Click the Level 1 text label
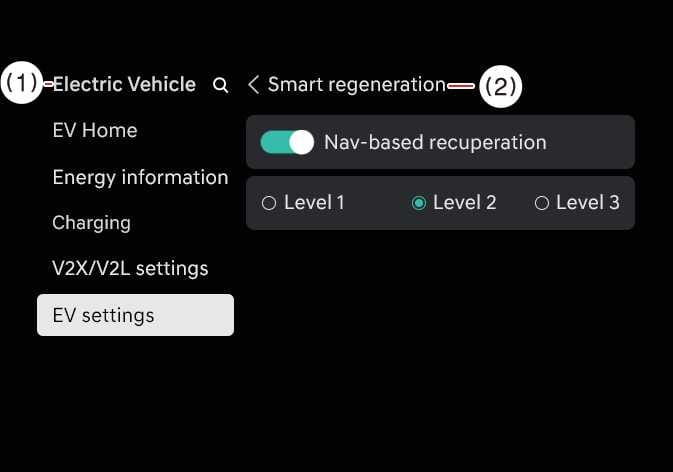 (x=314, y=203)
